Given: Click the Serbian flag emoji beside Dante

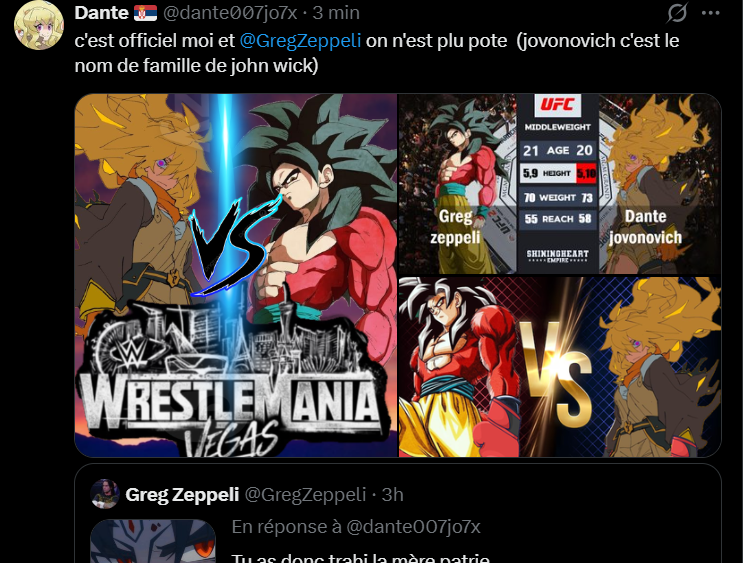Looking at the screenshot, I should point(145,13).
